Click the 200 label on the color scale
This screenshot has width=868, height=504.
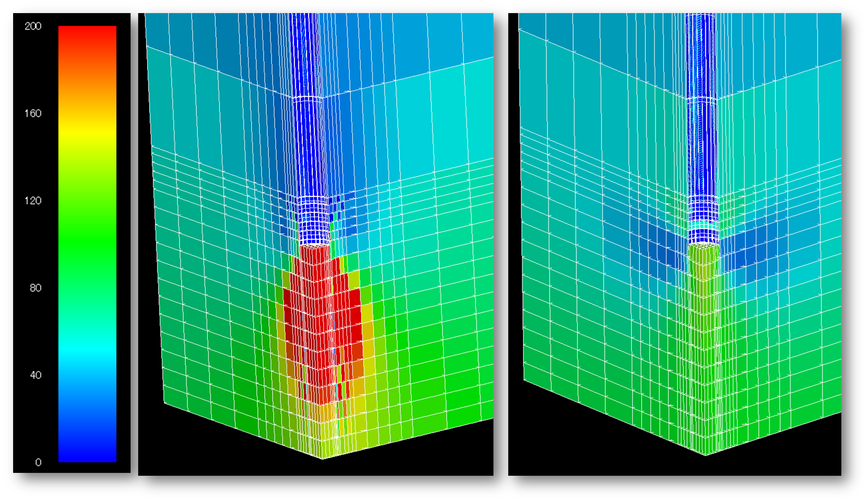click(33, 26)
